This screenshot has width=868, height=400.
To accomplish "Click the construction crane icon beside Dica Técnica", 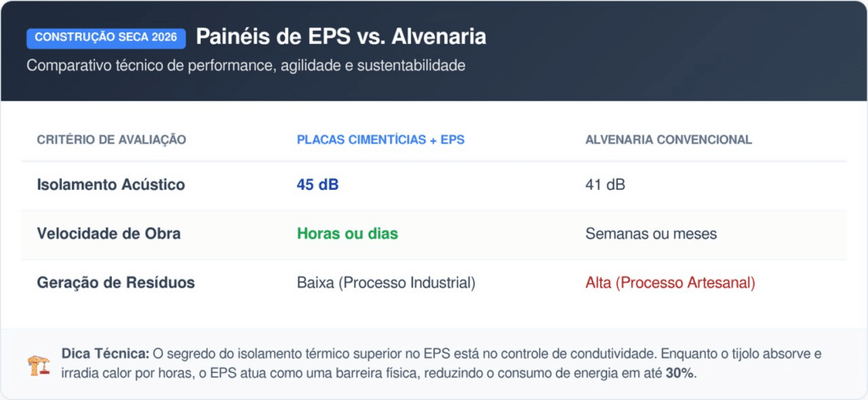I will click(x=39, y=364).
